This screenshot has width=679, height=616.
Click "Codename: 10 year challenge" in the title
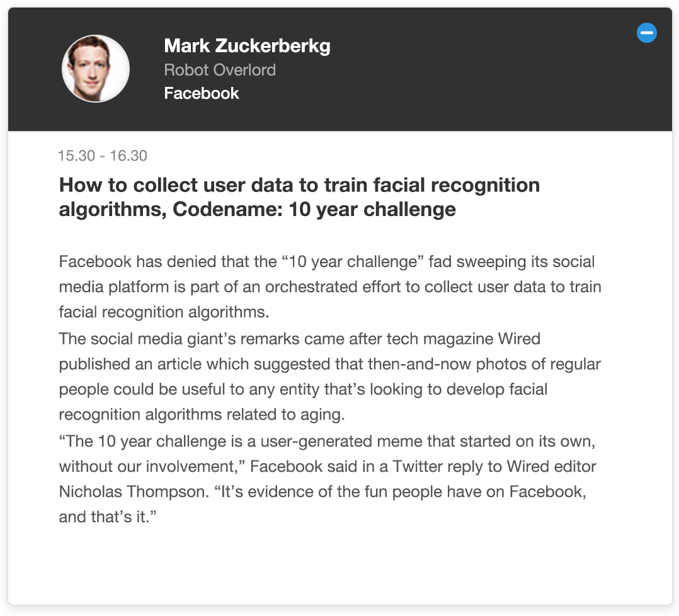point(314,210)
